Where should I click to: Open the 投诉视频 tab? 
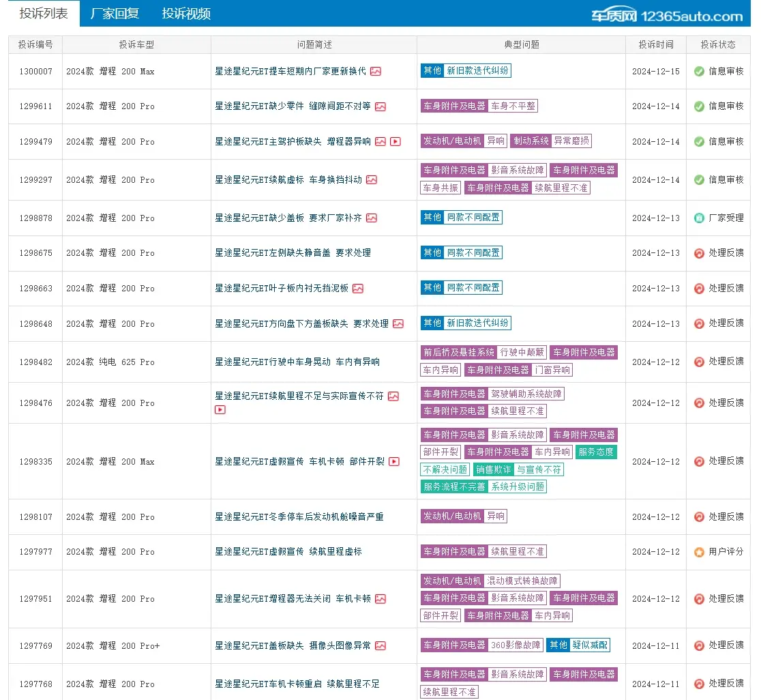pos(186,13)
